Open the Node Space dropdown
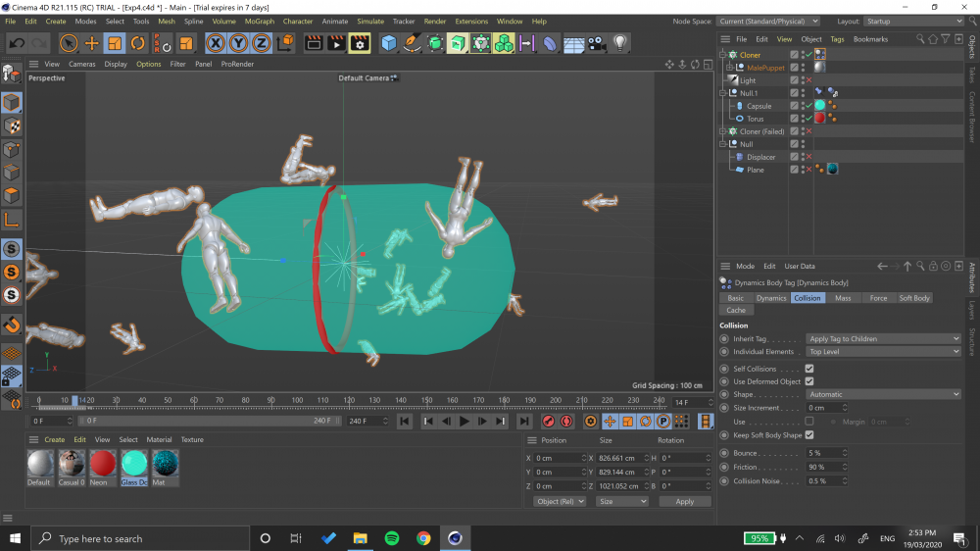 click(x=767, y=22)
